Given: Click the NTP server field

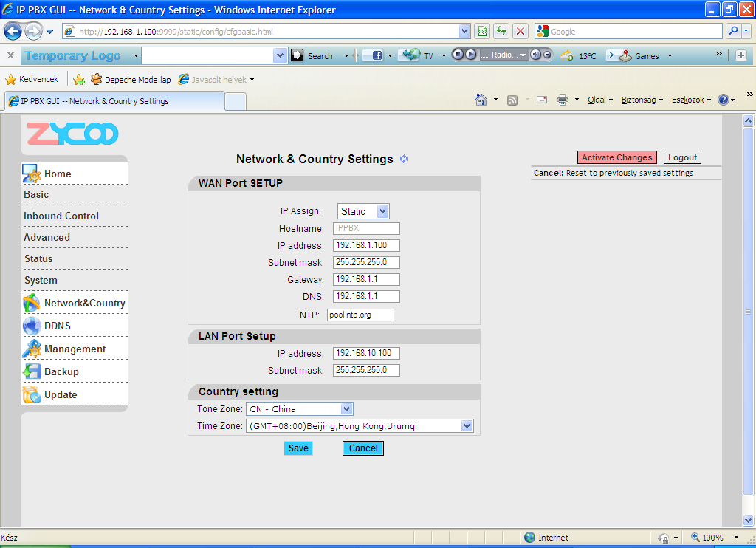Looking at the screenshot, I should 360,315.
